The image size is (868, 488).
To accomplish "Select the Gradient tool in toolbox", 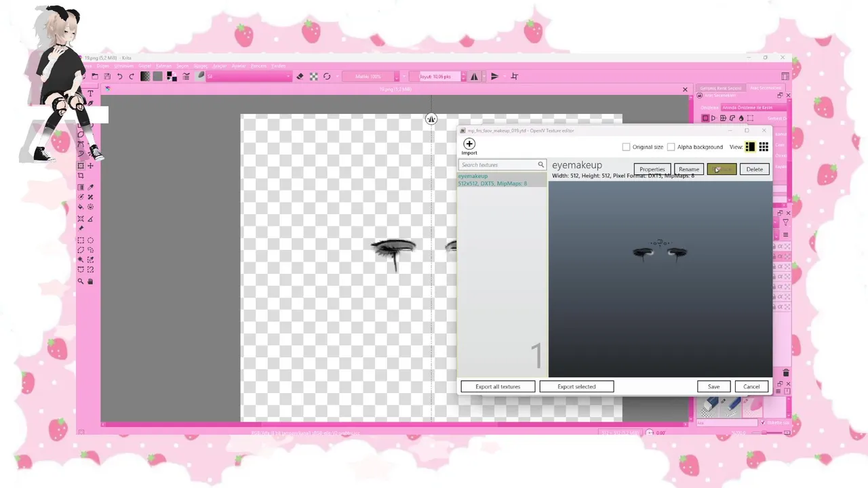I will coord(81,188).
